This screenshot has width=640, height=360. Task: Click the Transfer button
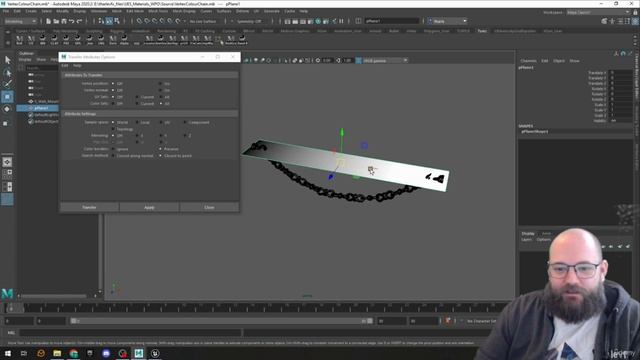point(89,207)
